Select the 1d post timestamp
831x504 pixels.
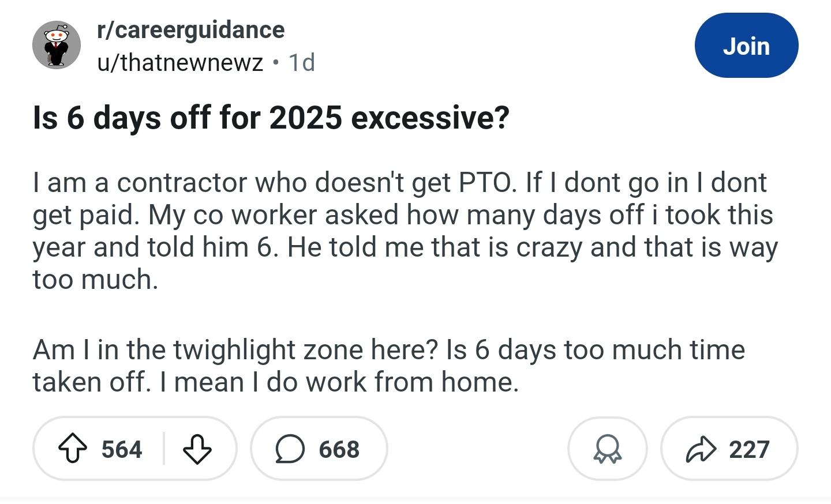click(302, 62)
